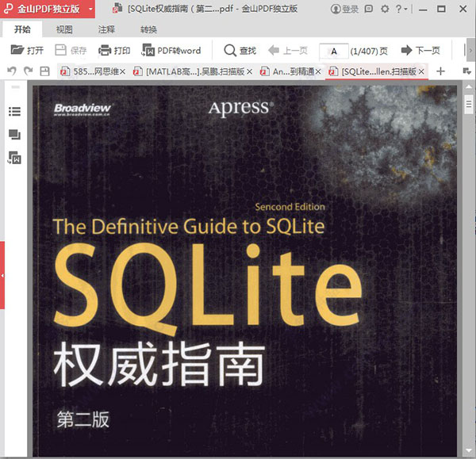Open the skin/theme shirt icon
476x459 pixels.
[x=370, y=10]
